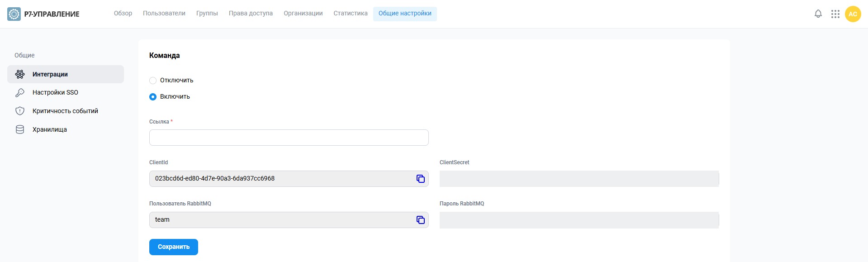Open the apps grid menu
This screenshot has height=262, width=868.
pos(835,14)
